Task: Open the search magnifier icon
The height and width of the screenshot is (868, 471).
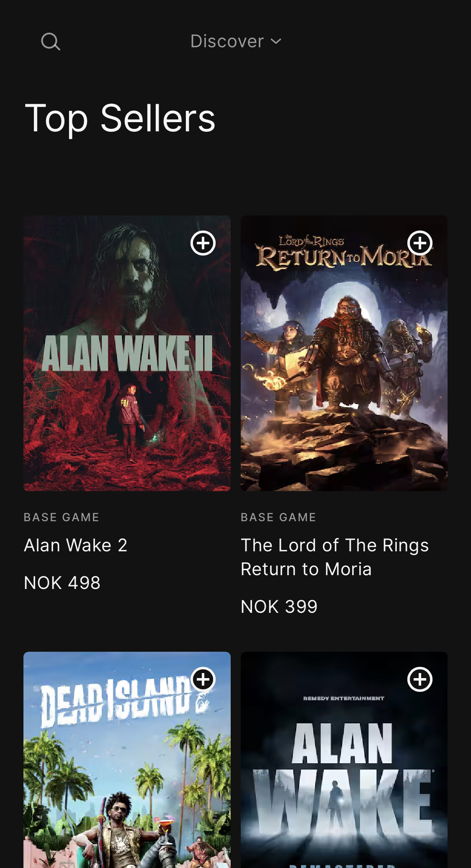Action: click(51, 41)
